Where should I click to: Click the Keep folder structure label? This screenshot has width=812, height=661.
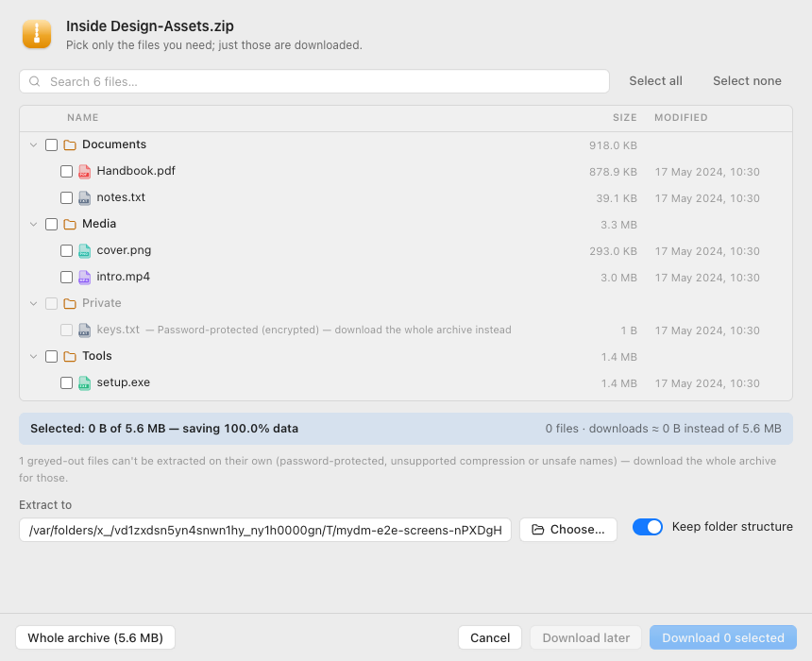click(733, 527)
